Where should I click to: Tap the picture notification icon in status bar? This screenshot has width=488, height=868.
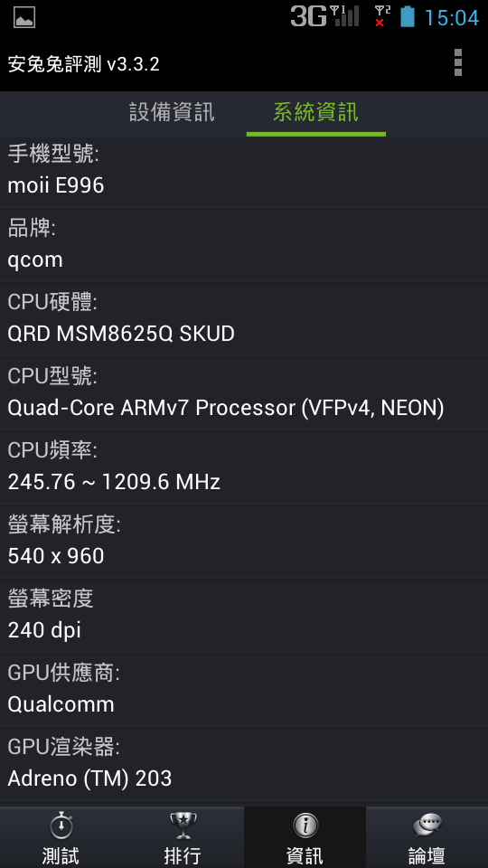tap(24, 18)
